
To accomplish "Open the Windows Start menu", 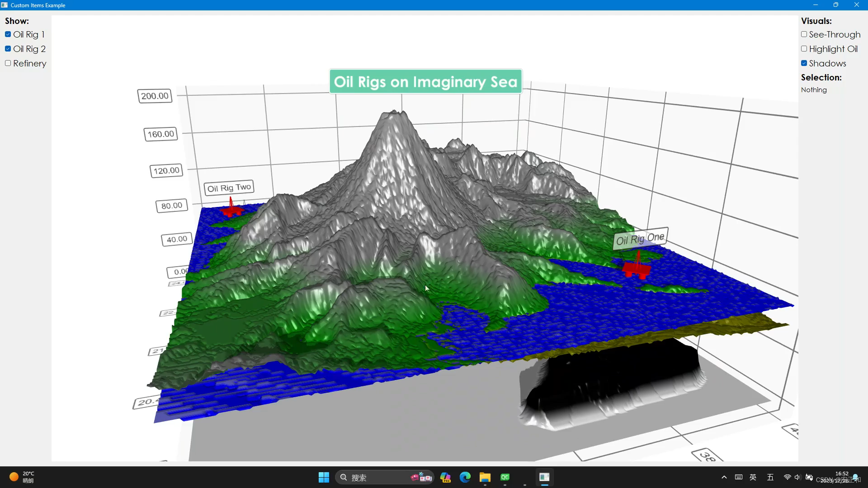I will tap(324, 477).
